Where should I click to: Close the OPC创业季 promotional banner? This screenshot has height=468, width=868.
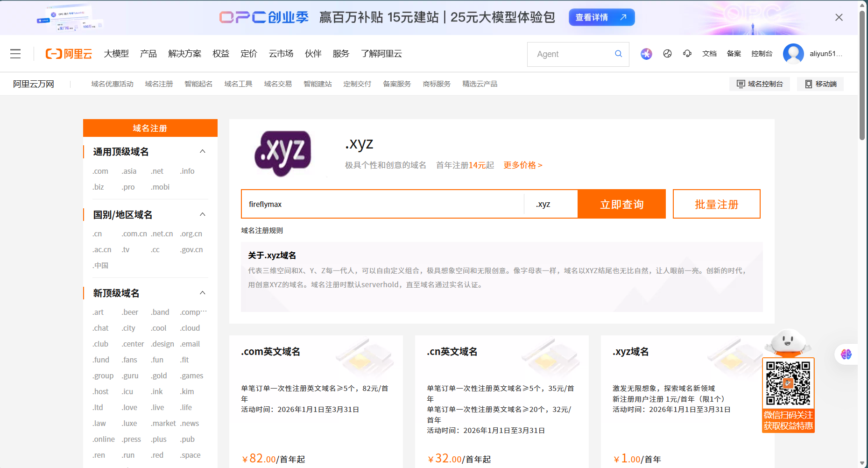pyautogui.click(x=839, y=17)
